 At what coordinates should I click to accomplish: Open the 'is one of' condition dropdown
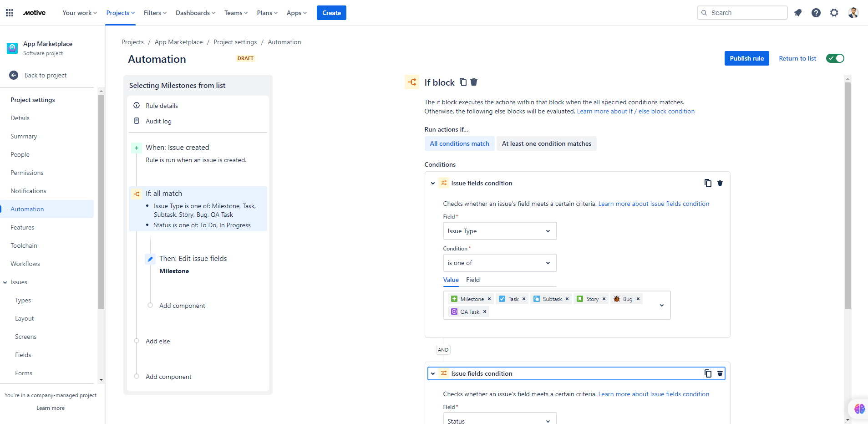coord(500,263)
